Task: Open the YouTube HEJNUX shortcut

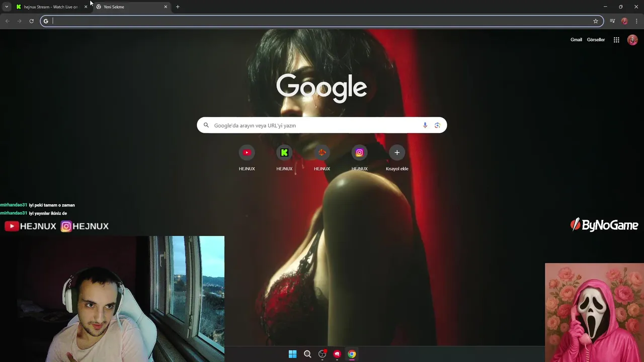Action: (x=247, y=158)
